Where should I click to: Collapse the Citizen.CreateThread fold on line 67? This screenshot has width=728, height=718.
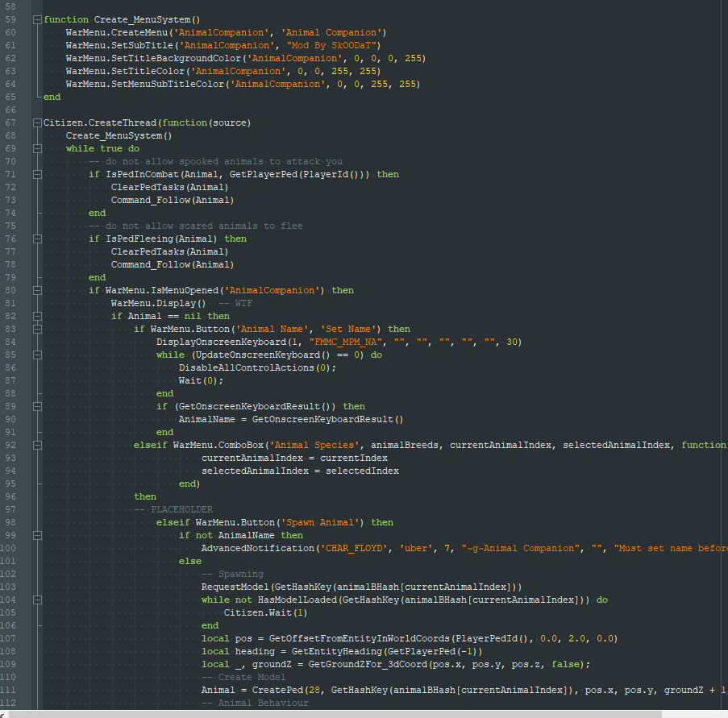click(x=37, y=123)
